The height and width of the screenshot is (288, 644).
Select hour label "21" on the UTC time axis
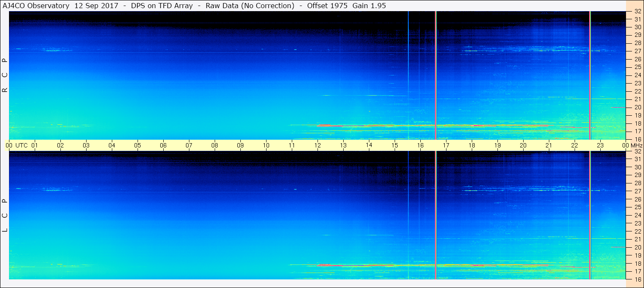point(549,145)
